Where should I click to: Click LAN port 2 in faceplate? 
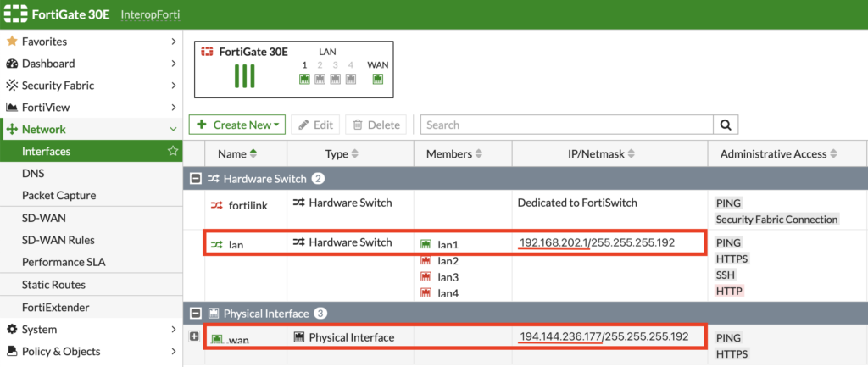click(320, 80)
